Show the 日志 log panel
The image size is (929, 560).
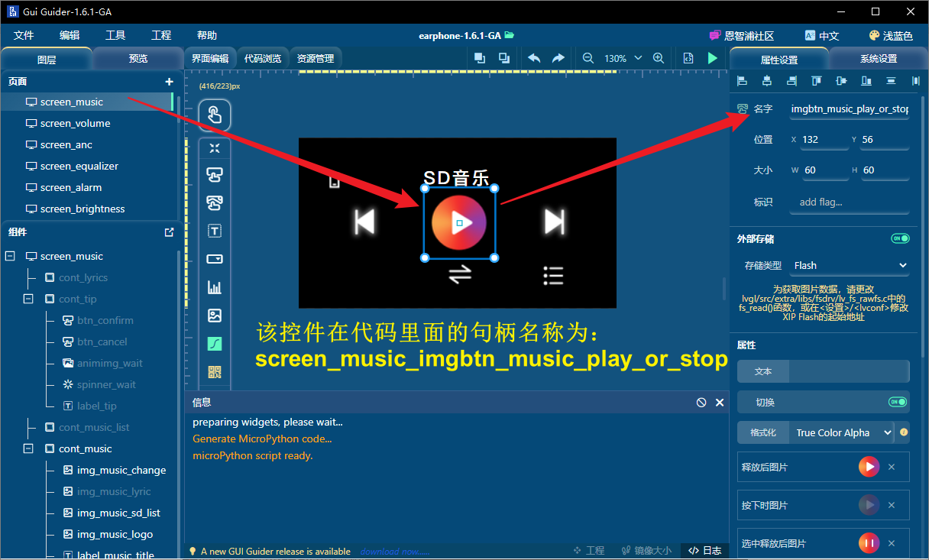[x=704, y=551]
